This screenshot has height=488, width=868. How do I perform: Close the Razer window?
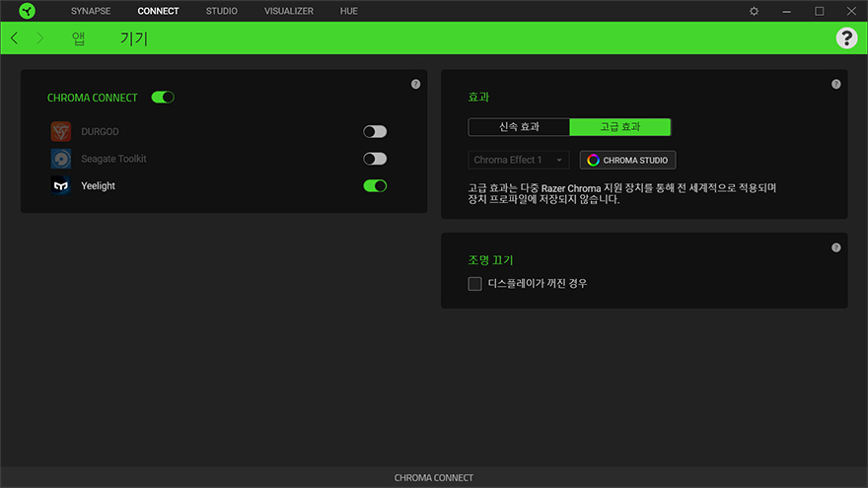click(851, 11)
